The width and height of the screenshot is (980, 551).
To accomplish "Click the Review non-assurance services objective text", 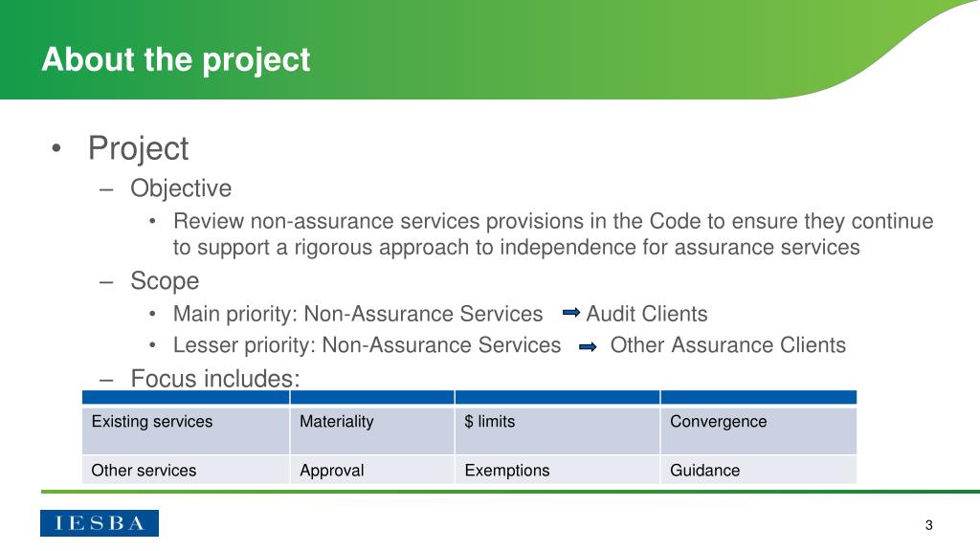I will point(553,234).
